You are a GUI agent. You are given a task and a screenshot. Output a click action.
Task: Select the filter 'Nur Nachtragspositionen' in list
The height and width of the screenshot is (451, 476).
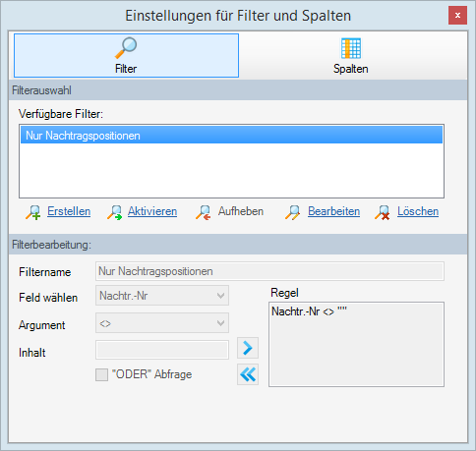click(231, 136)
